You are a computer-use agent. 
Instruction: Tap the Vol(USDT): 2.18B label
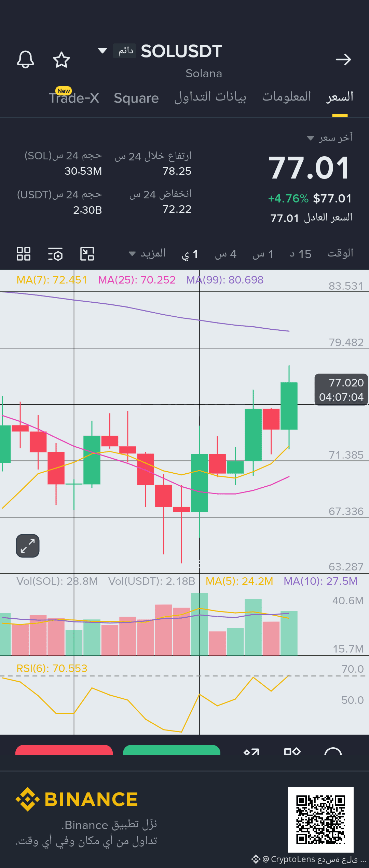152,581
